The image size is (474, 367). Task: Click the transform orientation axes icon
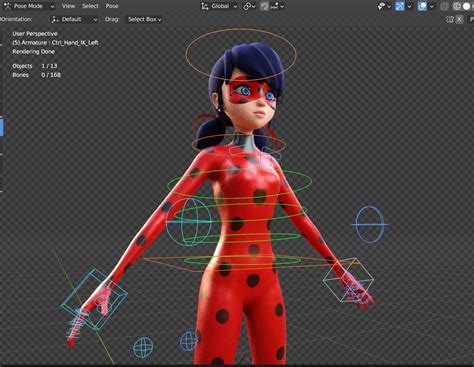pos(205,6)
